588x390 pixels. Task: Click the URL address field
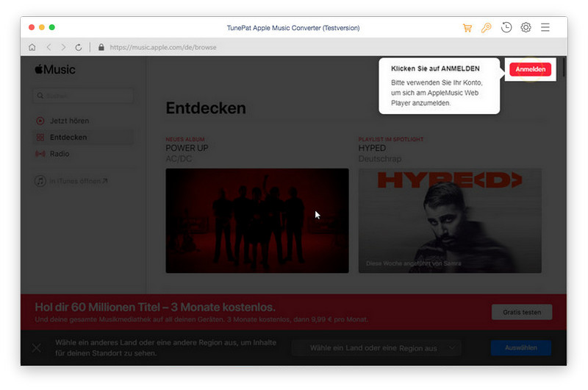click(162, 47)
